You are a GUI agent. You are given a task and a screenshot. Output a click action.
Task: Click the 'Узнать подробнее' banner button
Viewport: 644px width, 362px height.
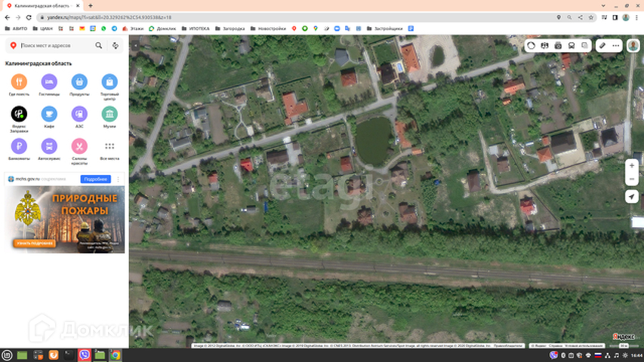tap(35, 244)
